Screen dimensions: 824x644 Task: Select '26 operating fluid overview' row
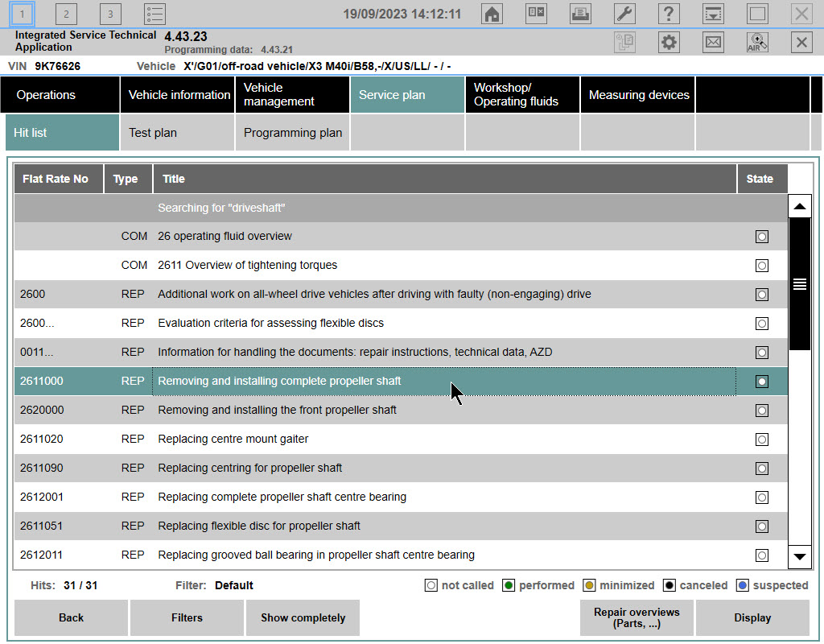click(x=401, y=237)
